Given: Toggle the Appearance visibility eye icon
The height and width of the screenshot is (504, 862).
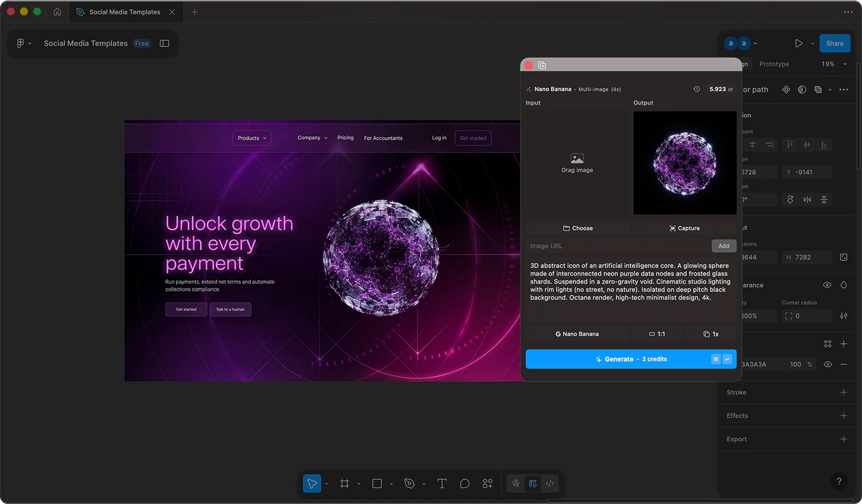Looking at the screenshot, I should [827, 285].
